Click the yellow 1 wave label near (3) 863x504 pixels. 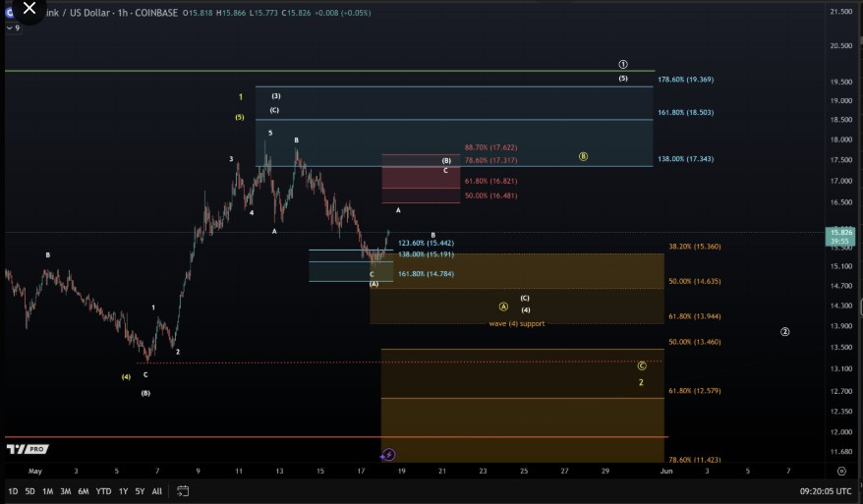240,97
